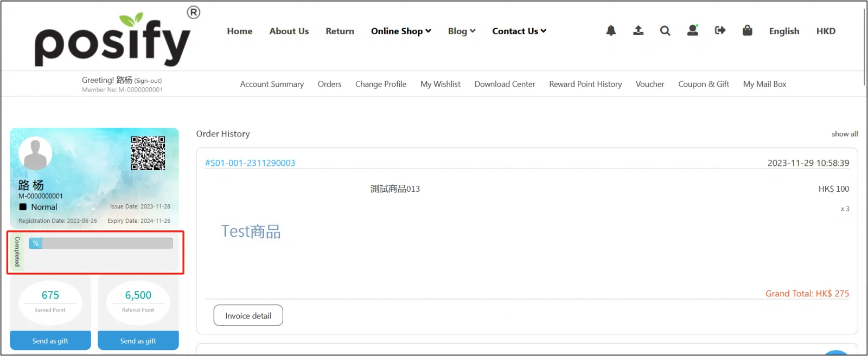Image resolution: width=868 pixels, height=356 pixels.
Task: Click the profile completion progress bar
Action: pyautogui.click(x=101, y=243)
